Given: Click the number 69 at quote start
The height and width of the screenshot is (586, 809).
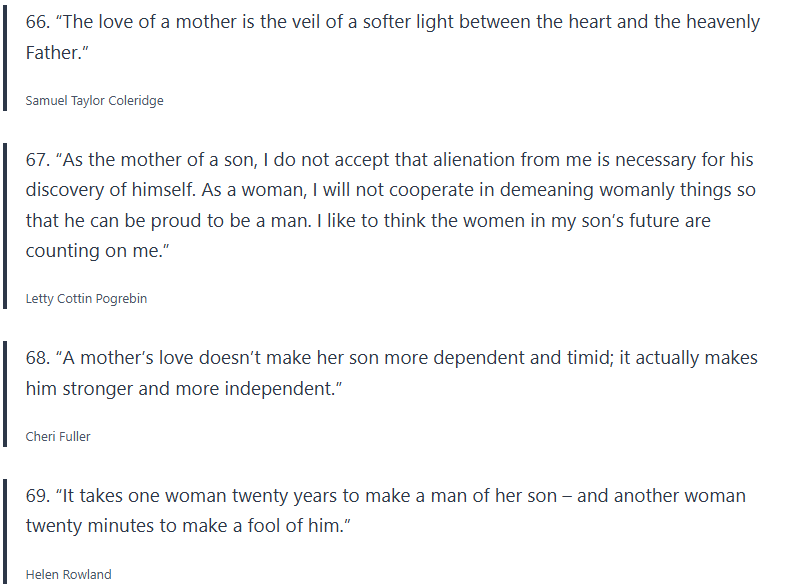Looking at the screenshot, I should tap(37, 496).
